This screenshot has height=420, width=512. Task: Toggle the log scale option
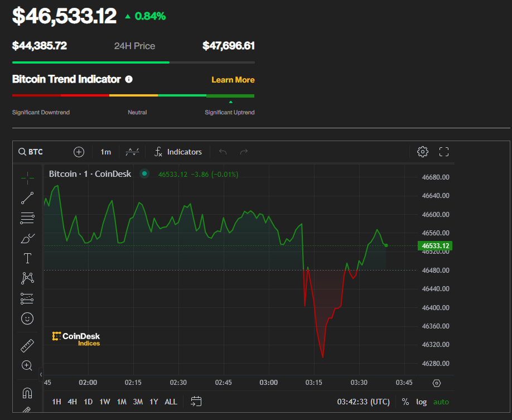click(x=421, y=402)
